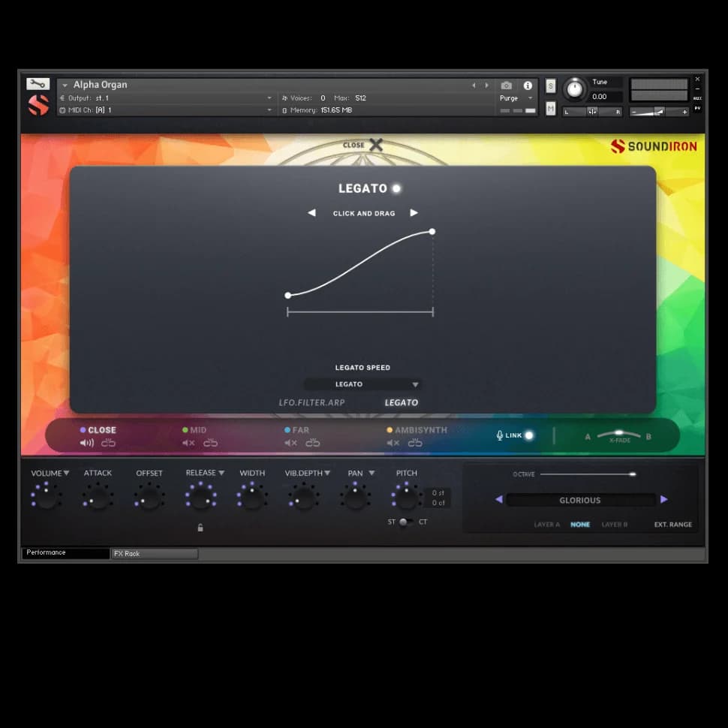
Task: Open the VOLUME dropdown arrow
Action: pyautogui.click(x=66, y=473)
